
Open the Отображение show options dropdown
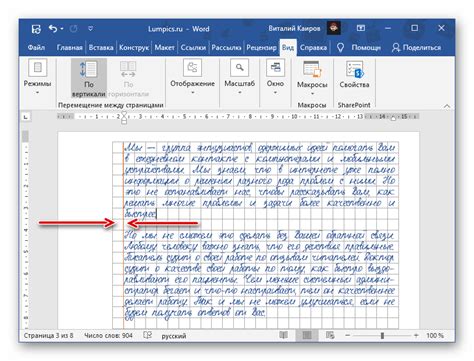(192, 77)
